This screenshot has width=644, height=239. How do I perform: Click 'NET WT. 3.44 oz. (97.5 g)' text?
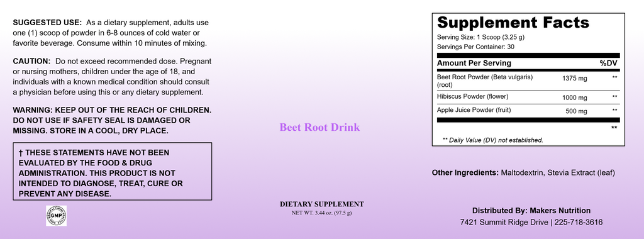click(x=322, y=213)
